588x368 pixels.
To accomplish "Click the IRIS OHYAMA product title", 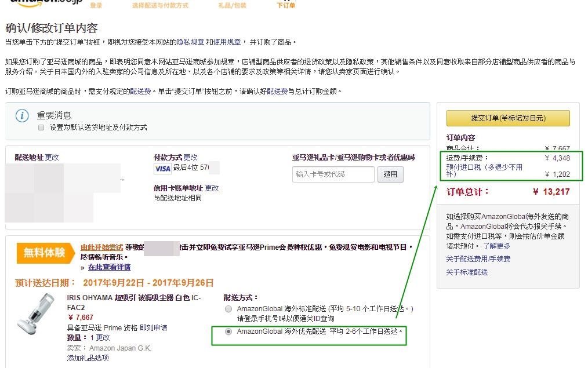I will (x=134, y=303).
